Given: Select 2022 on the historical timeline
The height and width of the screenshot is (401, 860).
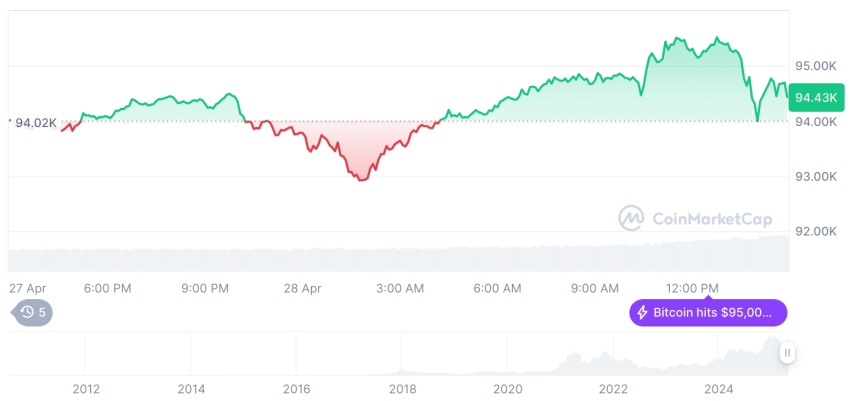Looking at the screenshot, I should pyautogui.click(x=613, y=388).
